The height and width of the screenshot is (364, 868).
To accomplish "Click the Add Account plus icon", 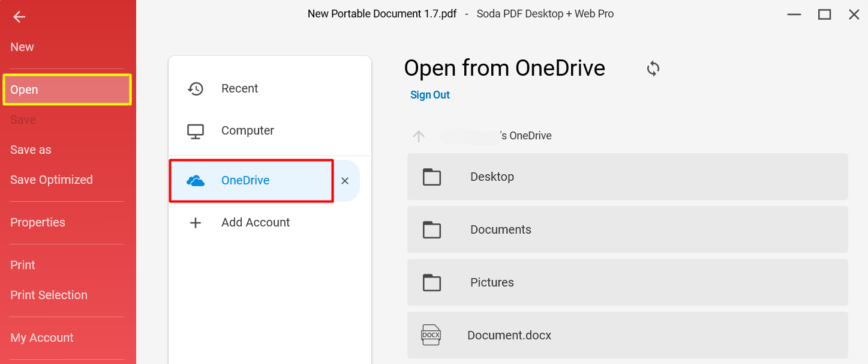I will pyautogui.click(x=196, y=222).
